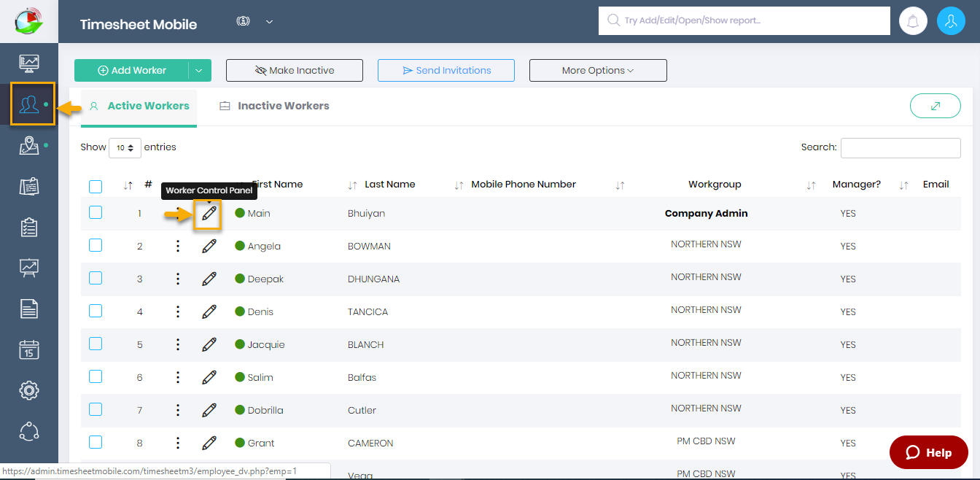Screen dimensions: 980x480
Task: Click the pencil edit icon for Salim
Action: pyautogui.click(x=209, y=377)
